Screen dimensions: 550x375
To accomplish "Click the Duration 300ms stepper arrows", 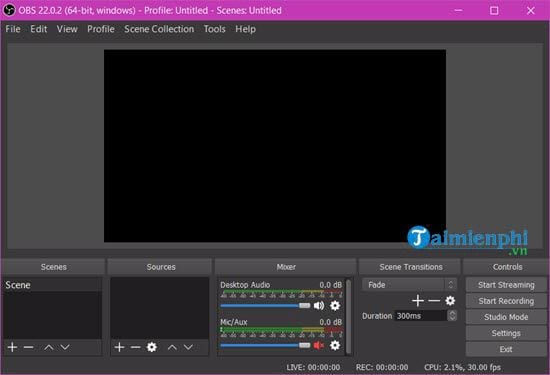I will coord(452,316).
